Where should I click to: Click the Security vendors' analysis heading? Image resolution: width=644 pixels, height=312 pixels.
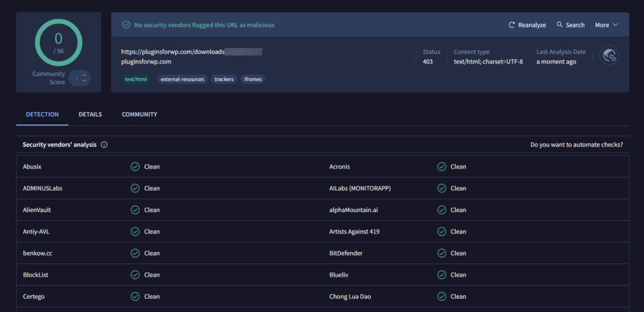[60, 145]
